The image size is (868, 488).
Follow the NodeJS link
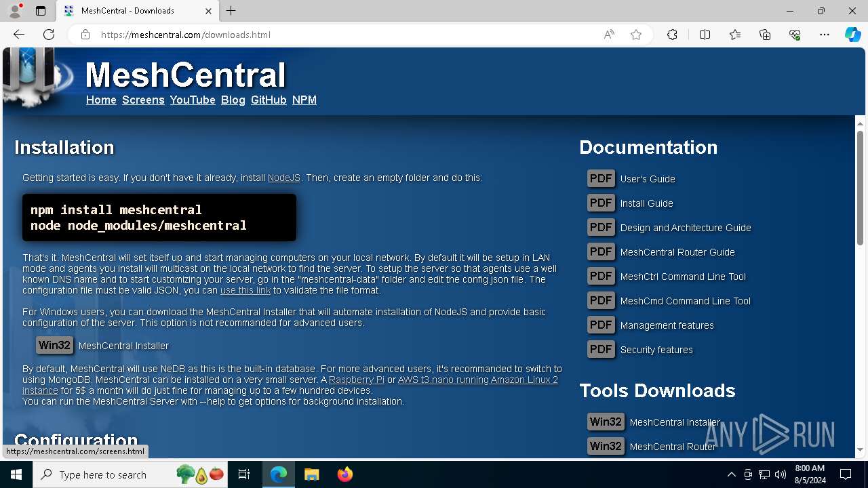pos(284,178)
